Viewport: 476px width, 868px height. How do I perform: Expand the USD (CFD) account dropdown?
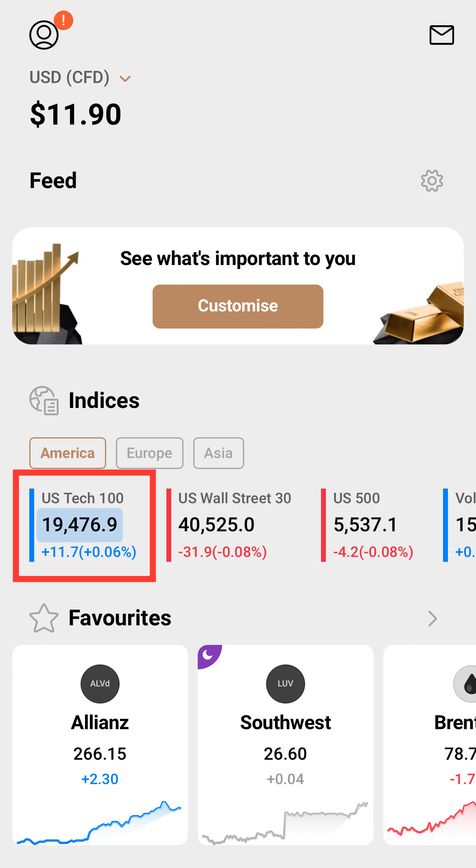[125, 78]
